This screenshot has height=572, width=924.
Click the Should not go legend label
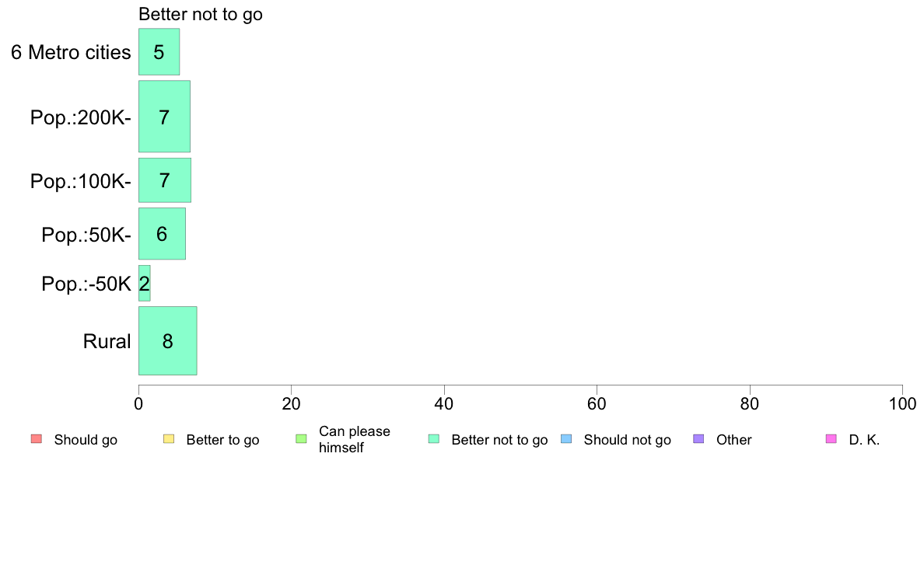tap(627, 440)
